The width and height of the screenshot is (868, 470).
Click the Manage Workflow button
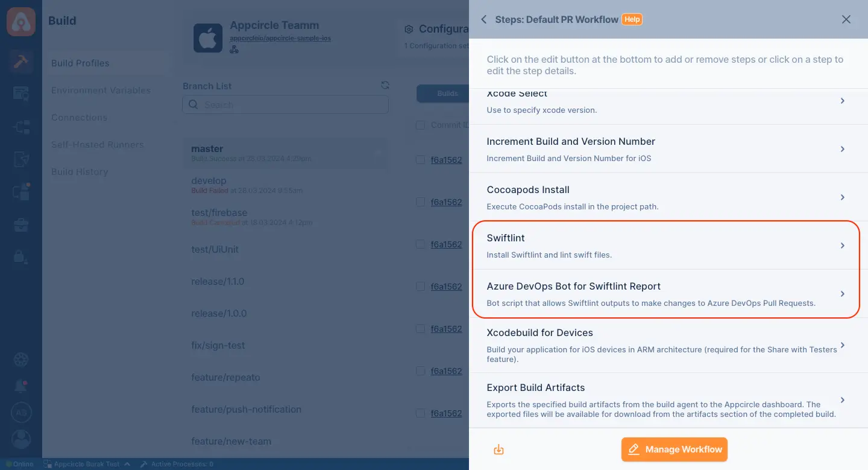(675, 449)
